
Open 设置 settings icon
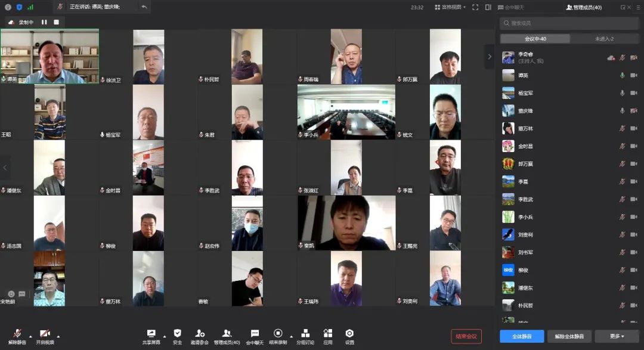point(349,334)
